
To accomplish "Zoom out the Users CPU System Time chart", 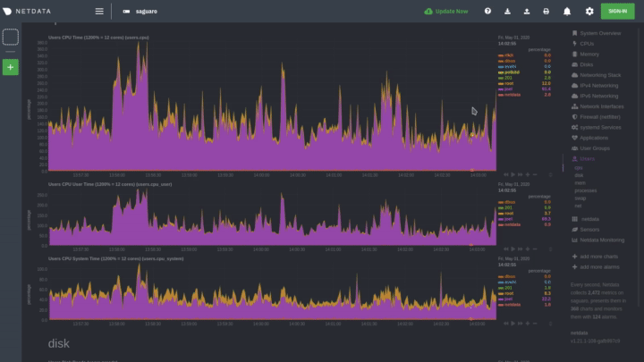I will [535, 324].
